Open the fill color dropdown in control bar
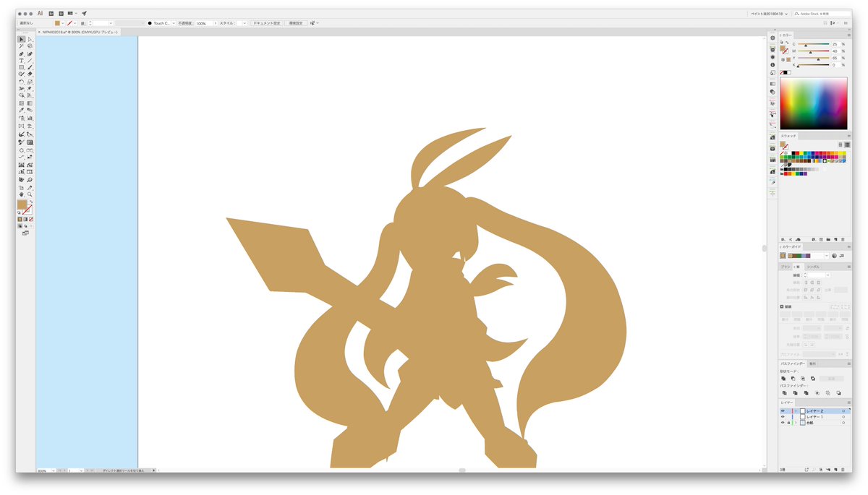 point(63,23)
